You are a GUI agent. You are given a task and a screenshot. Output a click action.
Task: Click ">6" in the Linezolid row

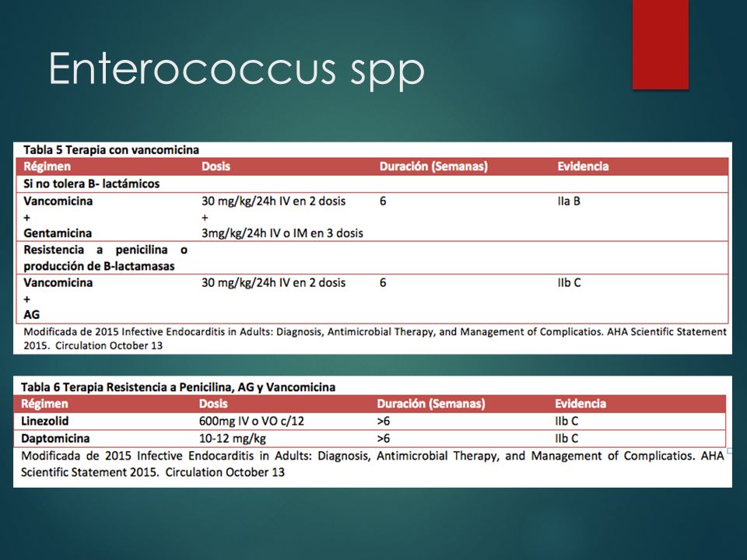(x=383, y=421)
